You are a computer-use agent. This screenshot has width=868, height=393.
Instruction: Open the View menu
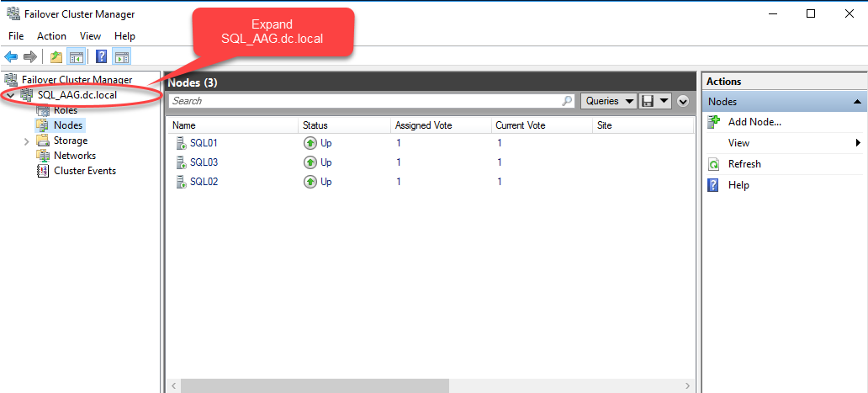(x=90, y=36)
